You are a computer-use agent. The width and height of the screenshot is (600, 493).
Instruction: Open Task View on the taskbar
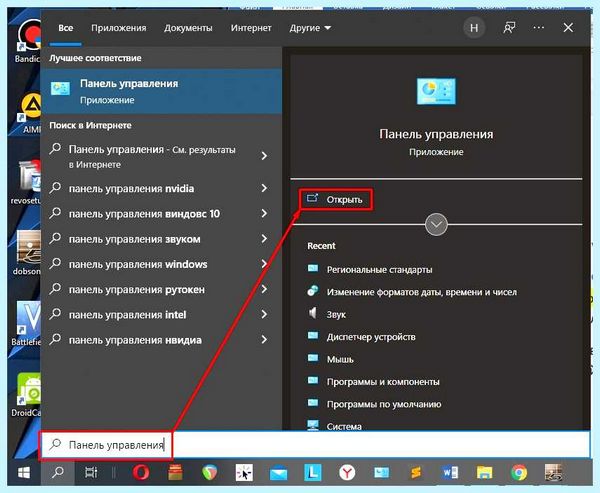pos(91,473)
